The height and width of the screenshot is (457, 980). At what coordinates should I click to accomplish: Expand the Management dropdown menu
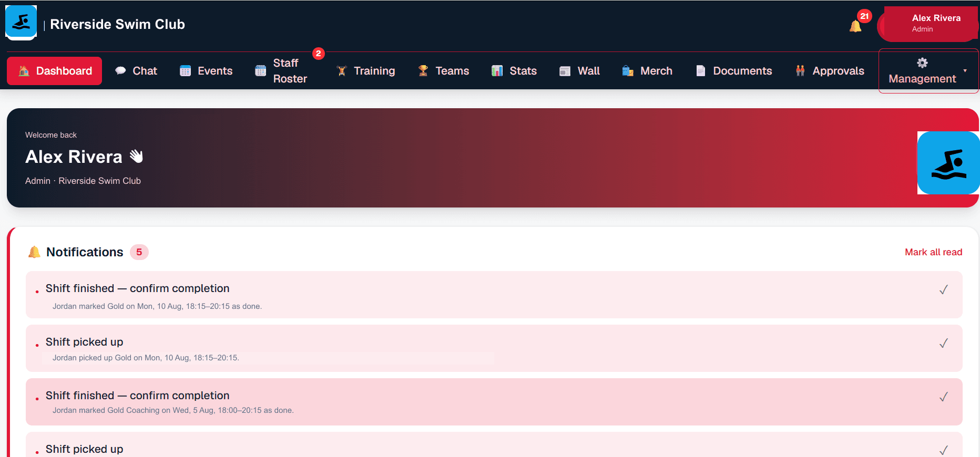click(928, 71)
